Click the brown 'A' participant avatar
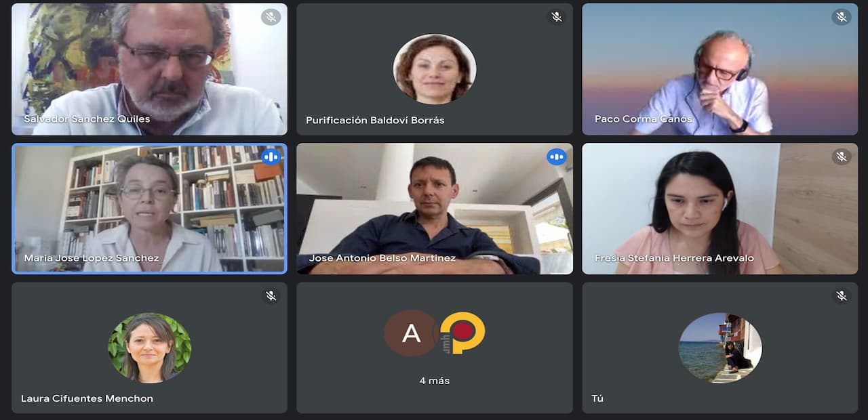Image resolution: width=868 pixels, height=420 pixels. (x=411, y=333)
